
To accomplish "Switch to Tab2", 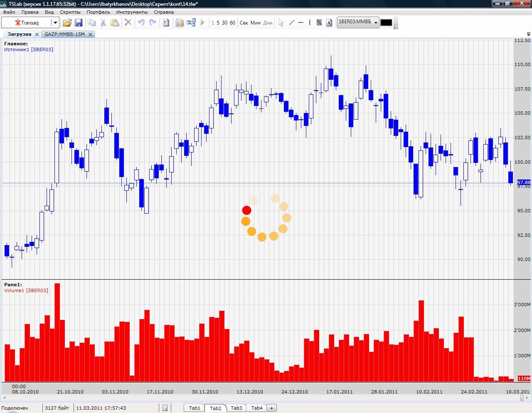I will click(215, 408).
